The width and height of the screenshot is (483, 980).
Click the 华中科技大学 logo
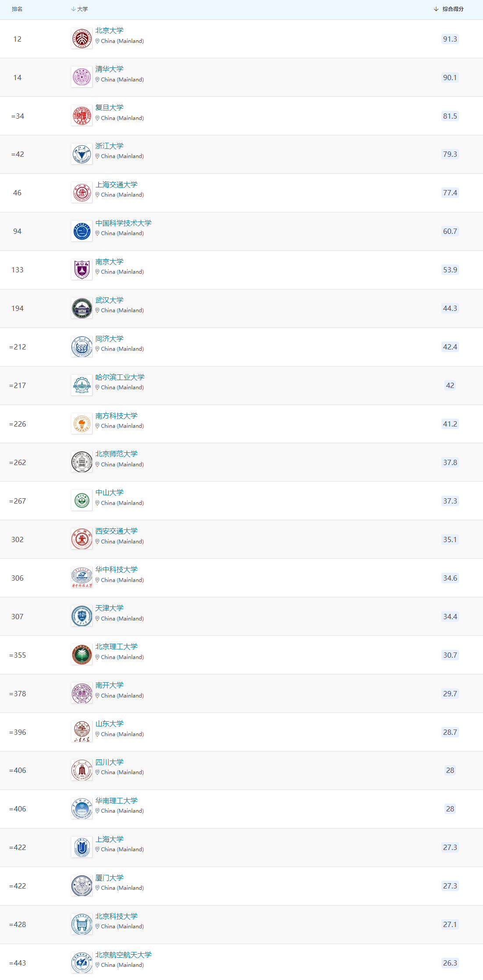[x=82, y=578]
